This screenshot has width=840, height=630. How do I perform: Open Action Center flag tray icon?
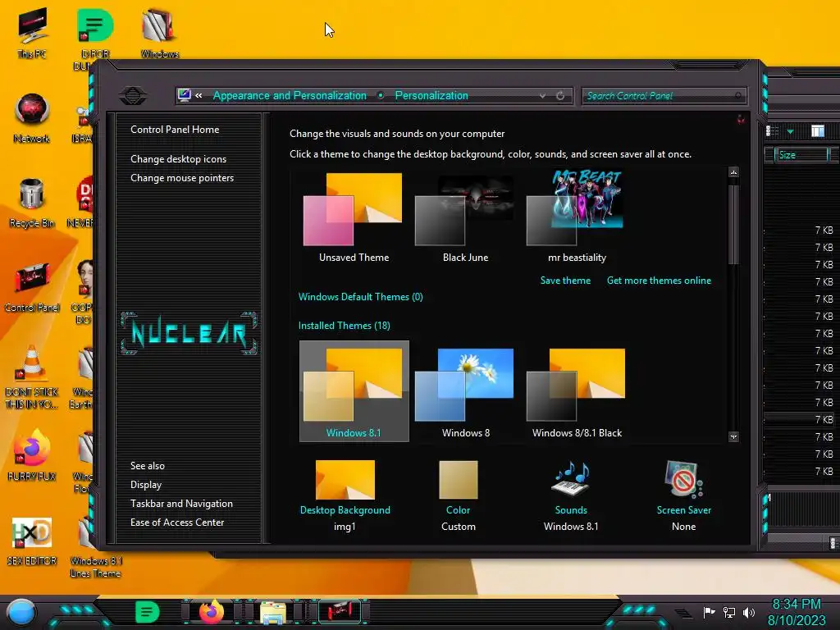click(709, 612)
